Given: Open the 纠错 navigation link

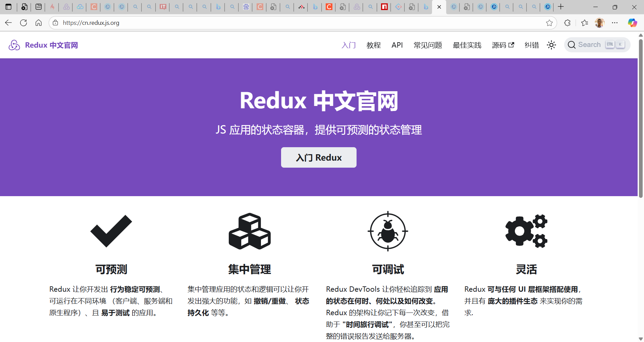Looking at the screenshot, I should pyautogui.click(x=532, y=45).
